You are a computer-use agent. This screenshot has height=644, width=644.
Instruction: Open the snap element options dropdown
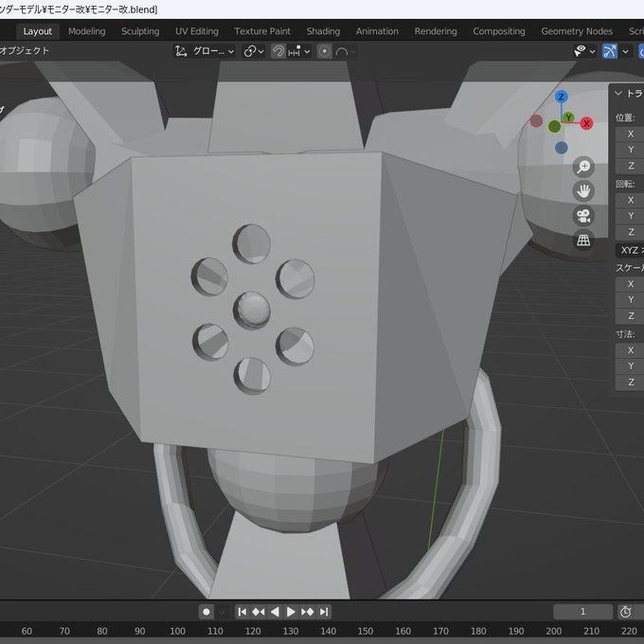[x=299, y=51]
